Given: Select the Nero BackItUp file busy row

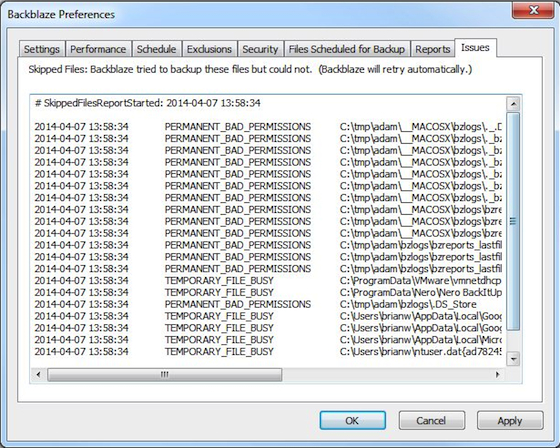Looking at the screenshot, I should pos(268,293).
